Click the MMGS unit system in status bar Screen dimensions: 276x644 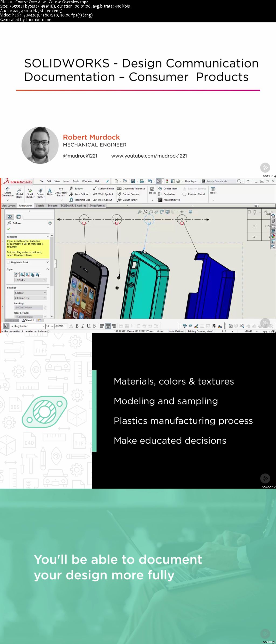click(248, 331)
